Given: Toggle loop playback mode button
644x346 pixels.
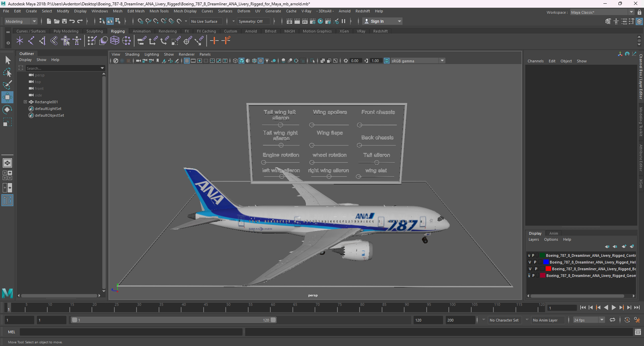Looking at the screenshot, I should tap(612, 320).
